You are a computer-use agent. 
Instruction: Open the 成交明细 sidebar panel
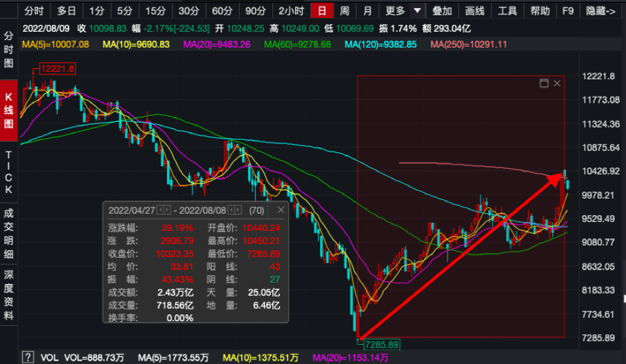(x=9, y=236)
